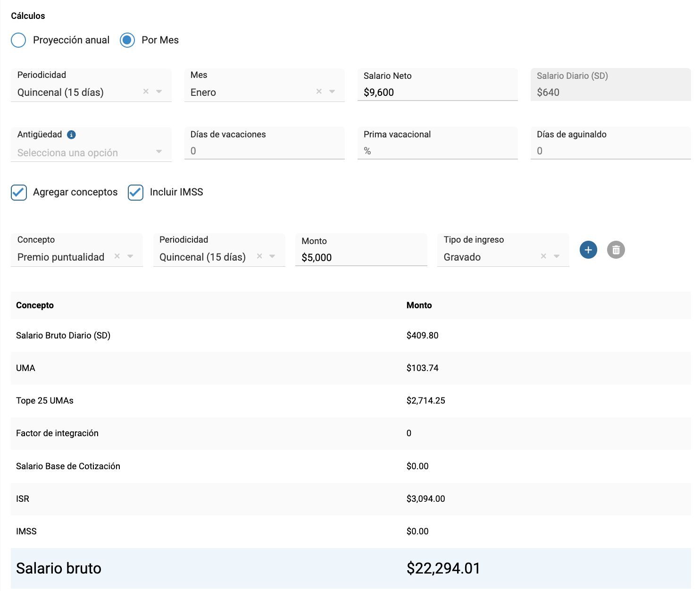The width and height of the screenshot is (700, 591).
Task: Click the plus button to add a concepto
Action: pos(588,250)
